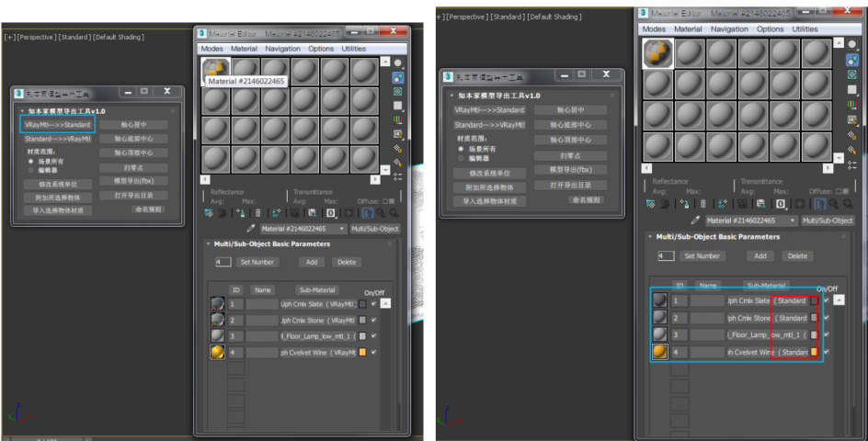Click Get Material icon in left Material Editor
This screenshot has height=441, width=868.
pos(210,212)
